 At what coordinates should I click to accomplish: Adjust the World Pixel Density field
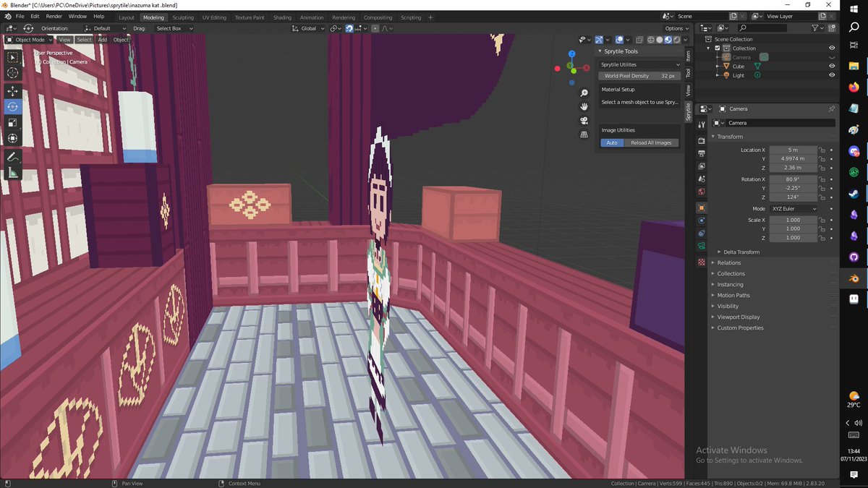(x=640, y=75)
